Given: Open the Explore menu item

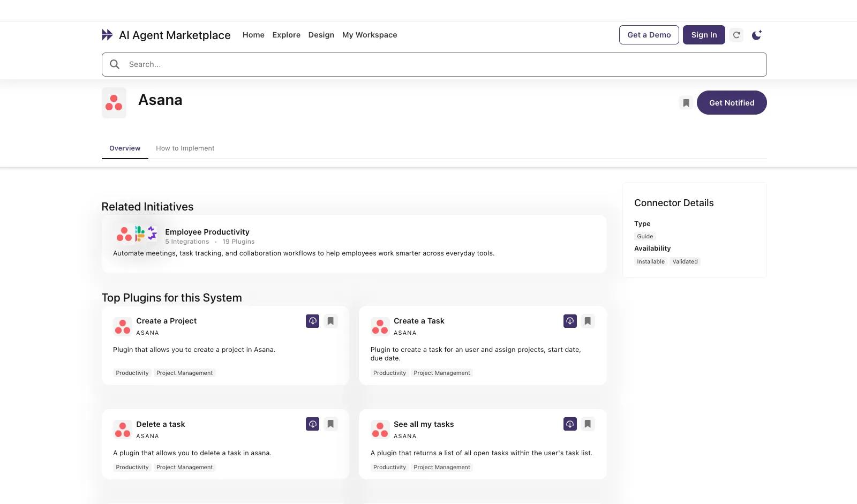Looking at the screenshot, I should (x=287, y=35).
